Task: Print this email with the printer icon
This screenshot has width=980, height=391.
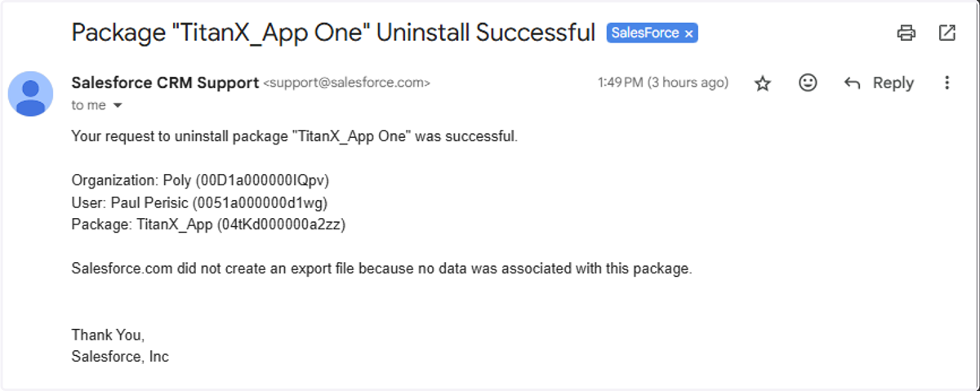Action: [906, 33]
